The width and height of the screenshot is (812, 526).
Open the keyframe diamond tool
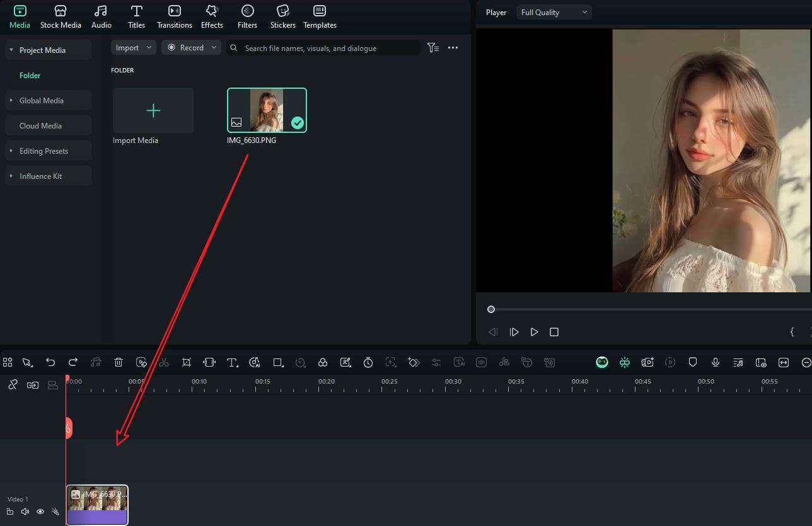click(414, 362)
